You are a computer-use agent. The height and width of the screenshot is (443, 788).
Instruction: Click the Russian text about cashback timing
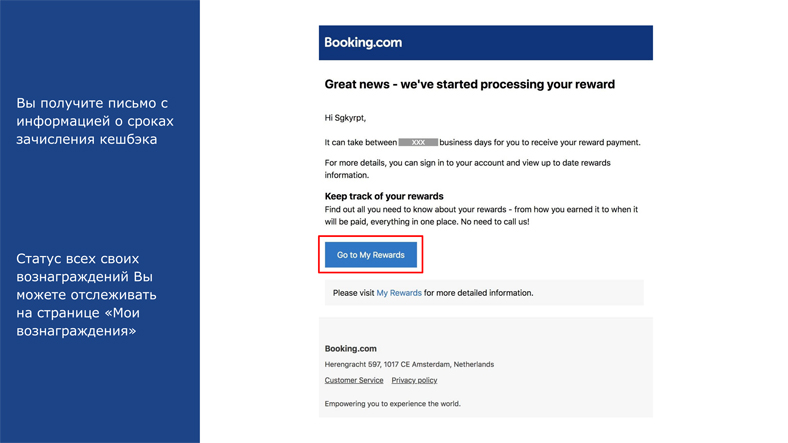[x=95, y=121]
